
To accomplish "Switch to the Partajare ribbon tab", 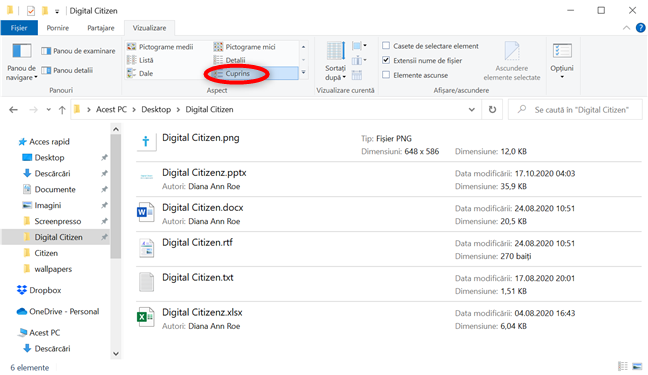I will tap(101, 28).
